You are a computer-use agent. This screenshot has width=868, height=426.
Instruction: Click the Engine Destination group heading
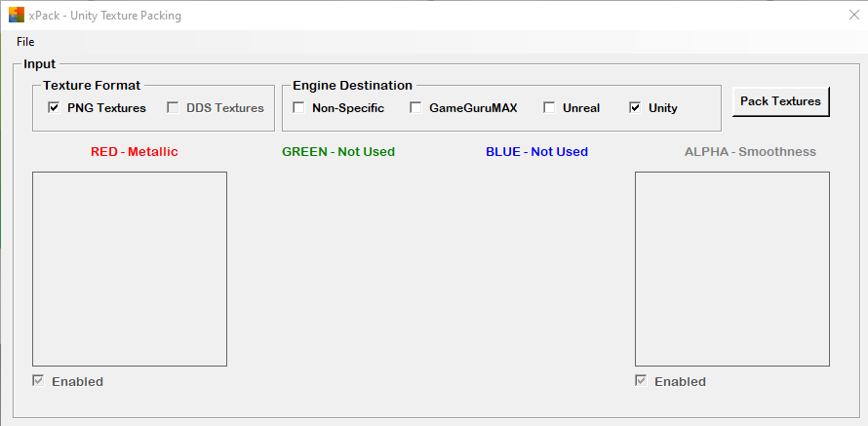pos(353,86)
